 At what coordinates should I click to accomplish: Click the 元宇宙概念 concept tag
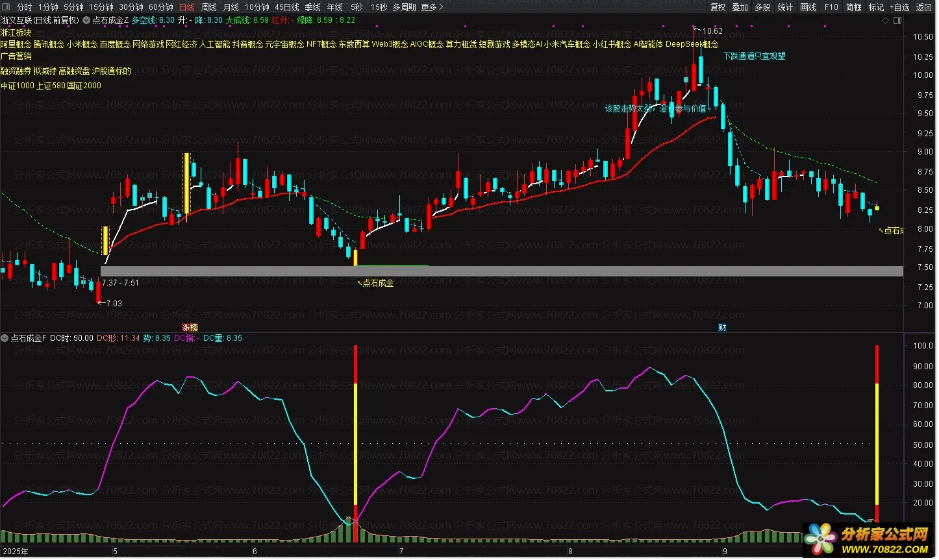click(284, 44)
